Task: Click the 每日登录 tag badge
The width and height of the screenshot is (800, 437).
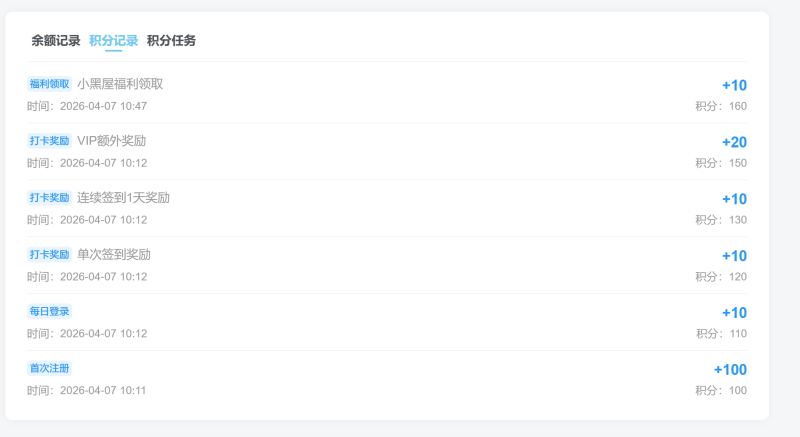Action: point(49,312)
